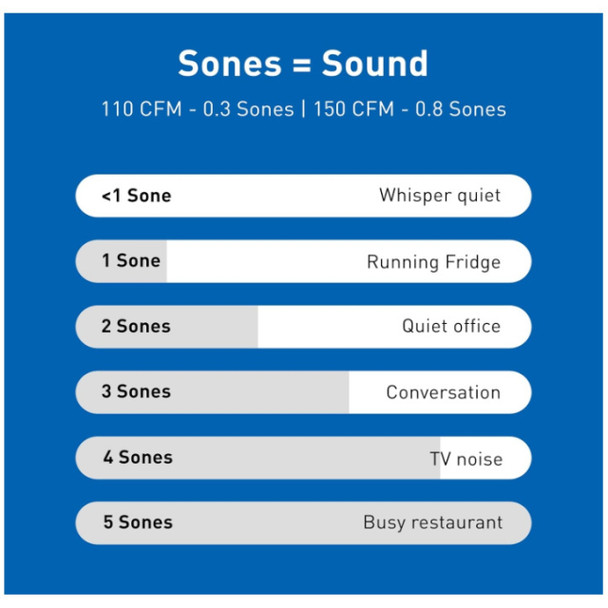The image size is (608, 608).
Task: Select the '110 CFM - 0.3 Sones' text
Action: [x=198, y=109]
